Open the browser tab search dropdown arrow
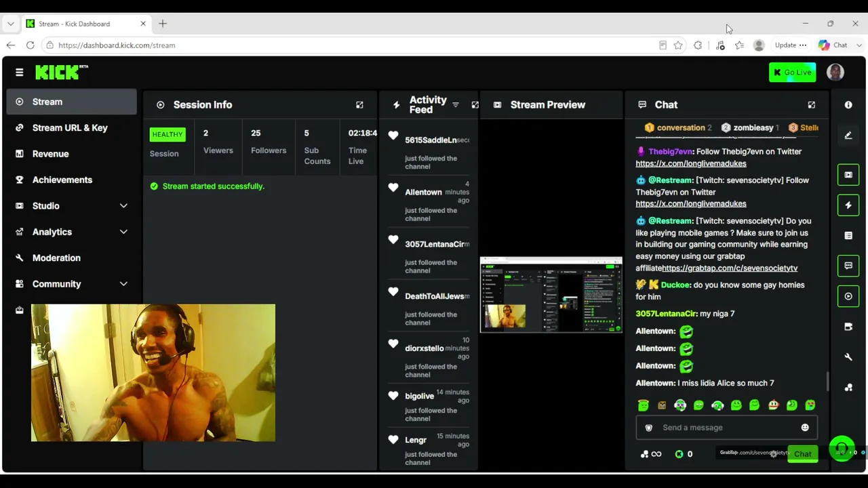Viewport: 868px width, 488px height. 11,24
